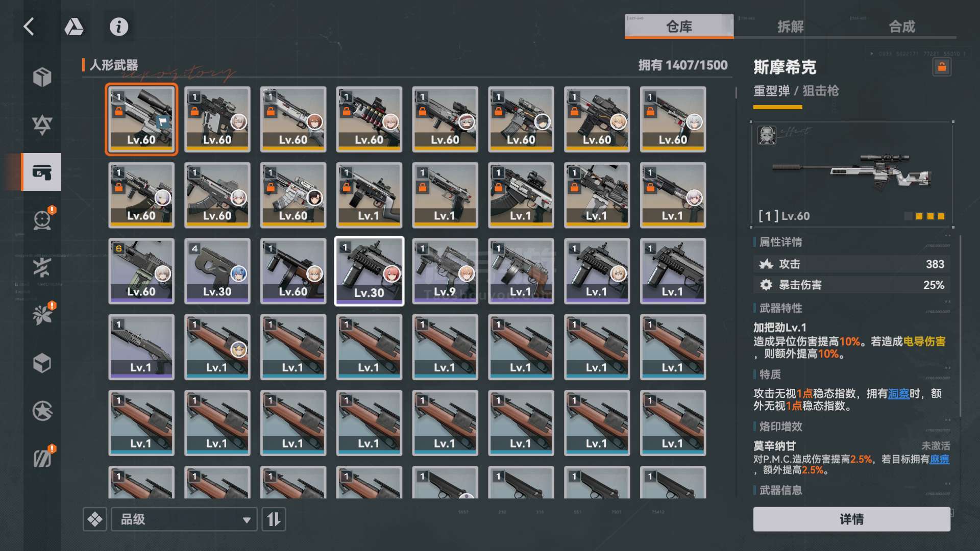Switch to the 合成 tab

coord(901,27)
